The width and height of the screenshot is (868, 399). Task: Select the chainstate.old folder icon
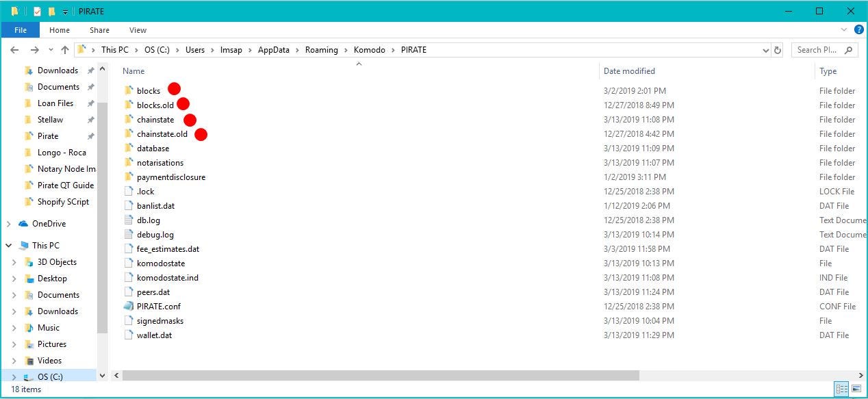tap(129, 133)
